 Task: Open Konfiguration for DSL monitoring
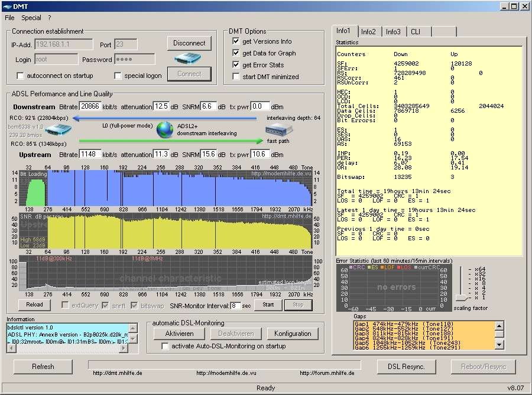coord(293,334)
